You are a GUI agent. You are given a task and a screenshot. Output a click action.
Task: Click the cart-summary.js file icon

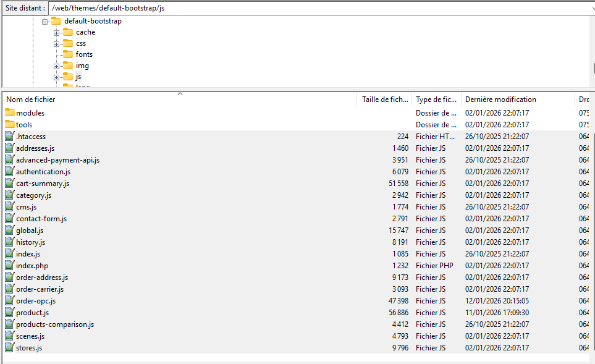click(9, 184)
